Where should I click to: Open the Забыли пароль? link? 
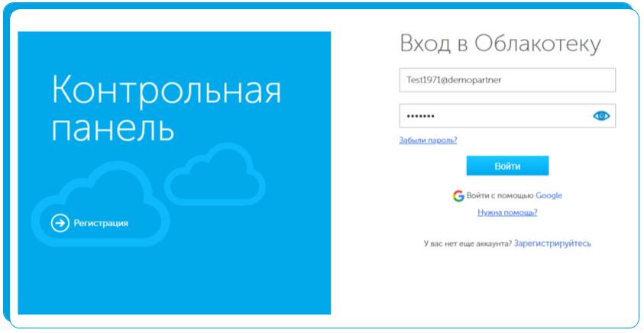pos(428,141)
